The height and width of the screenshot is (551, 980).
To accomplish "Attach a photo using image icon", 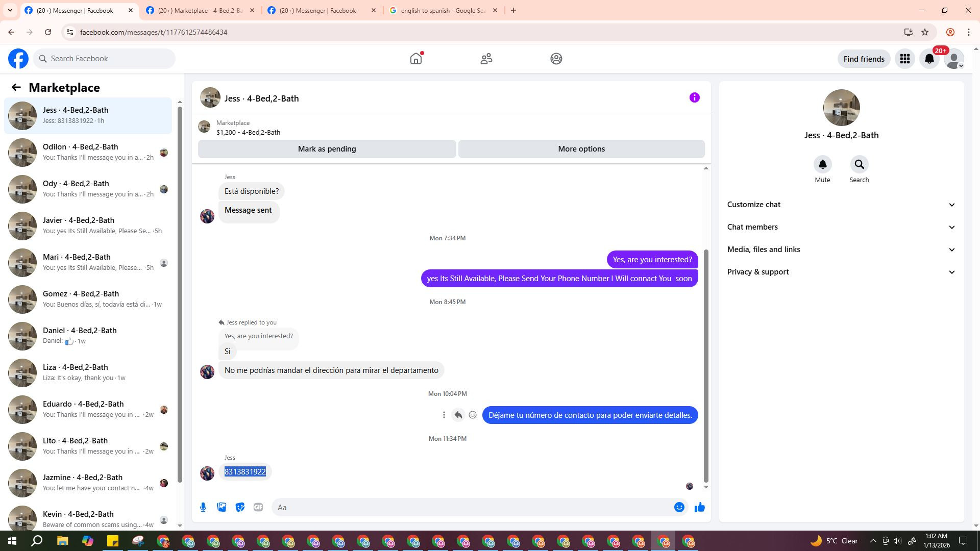I will coord(222,507).
